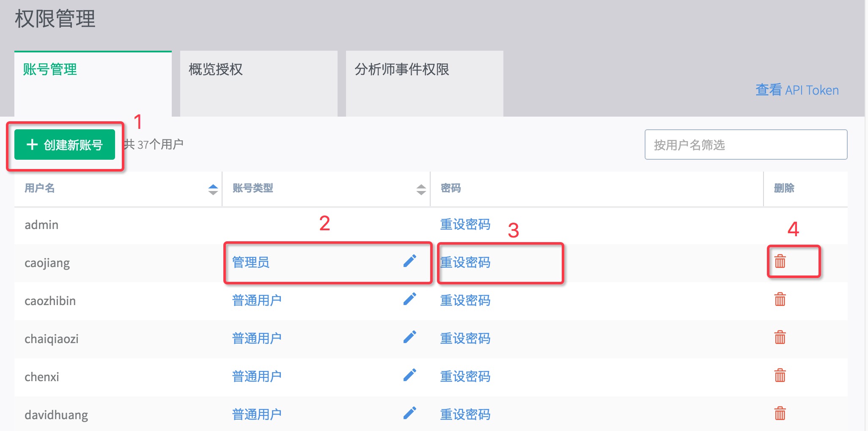Click trash icon for caozhibin
Image resolution: width=868 pixels, height=431 pixels.
(780, 300)
